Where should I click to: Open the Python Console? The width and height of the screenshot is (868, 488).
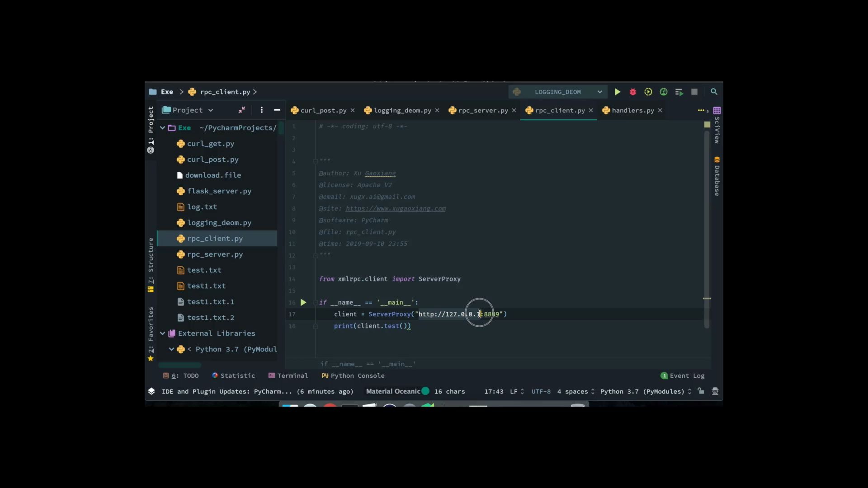(x=357, y=375)
